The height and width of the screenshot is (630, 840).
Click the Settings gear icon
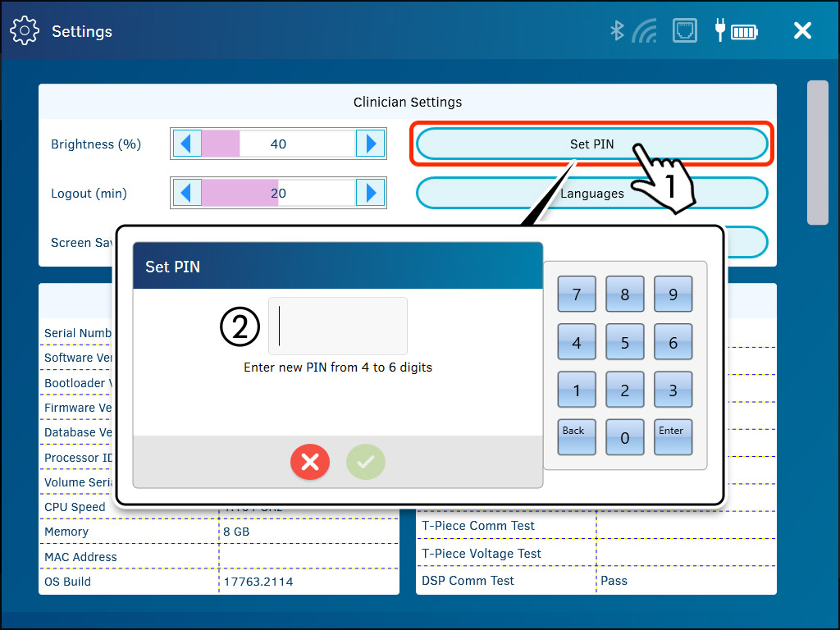click(25, 31)
